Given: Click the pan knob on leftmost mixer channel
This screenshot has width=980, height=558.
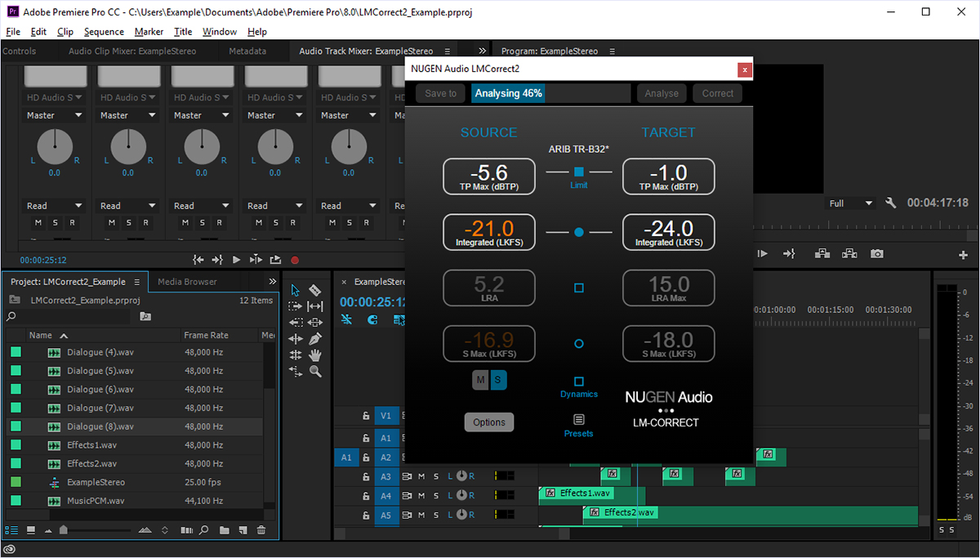Looking at the screenshot, I should [x=54, y=147].
